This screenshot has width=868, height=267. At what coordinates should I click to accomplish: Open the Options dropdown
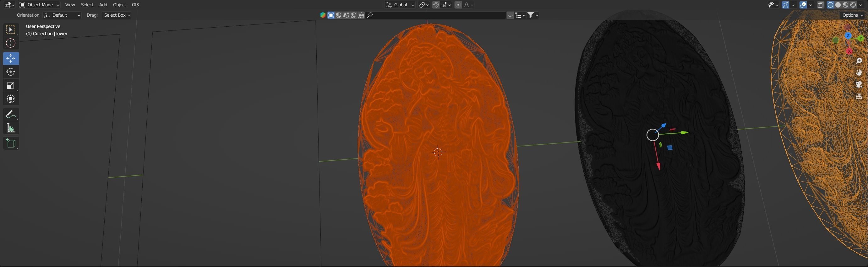click(x=853, y=15)
